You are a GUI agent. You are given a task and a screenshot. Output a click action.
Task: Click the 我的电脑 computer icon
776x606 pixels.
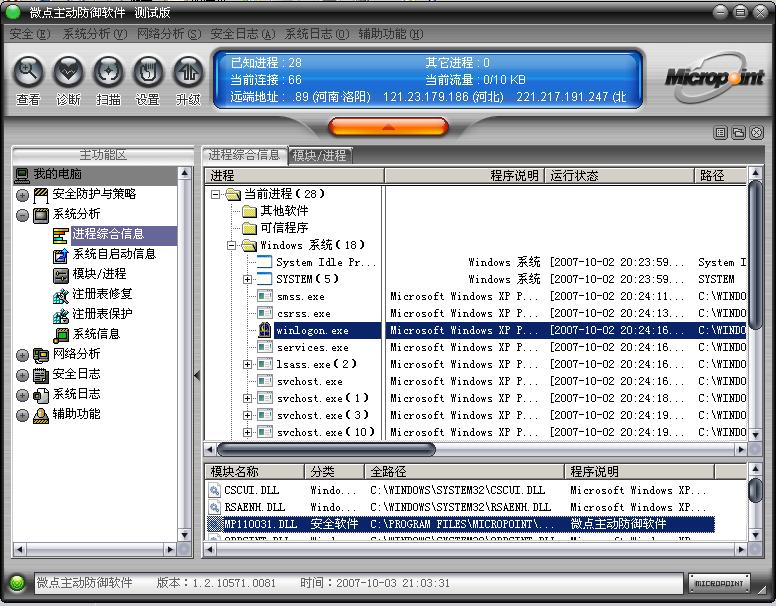pyautogui.click(x=22, y=174)
